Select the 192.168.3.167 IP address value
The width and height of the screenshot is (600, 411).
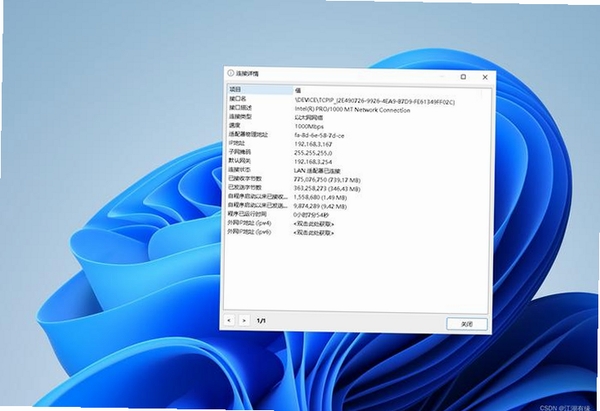(313, 144)
